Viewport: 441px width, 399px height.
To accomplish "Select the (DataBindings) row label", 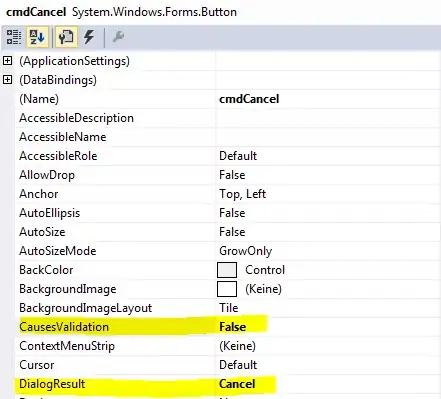I will coord(58,80).
